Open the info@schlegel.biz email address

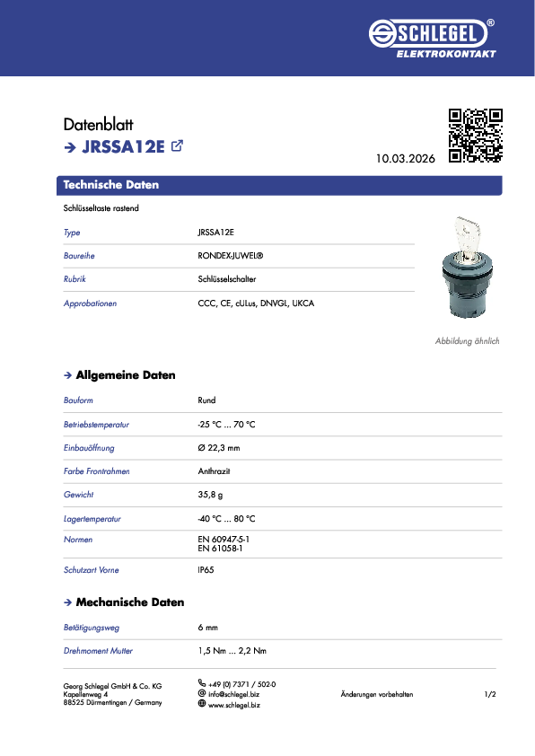click(x=233, y=694)
